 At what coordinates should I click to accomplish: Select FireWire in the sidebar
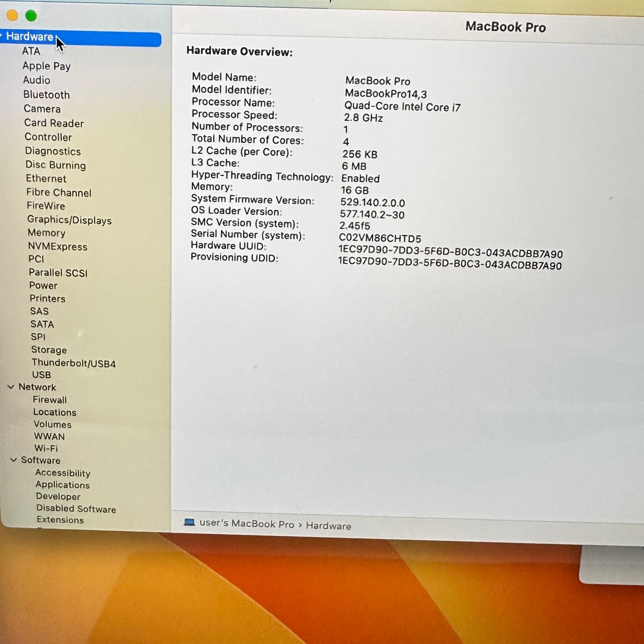click(x=46, y=206)
